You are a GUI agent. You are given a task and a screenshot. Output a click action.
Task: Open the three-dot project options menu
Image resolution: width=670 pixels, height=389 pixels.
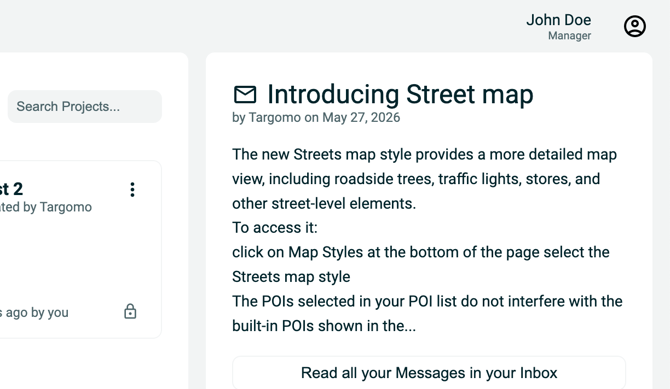[x=132, y=189]
